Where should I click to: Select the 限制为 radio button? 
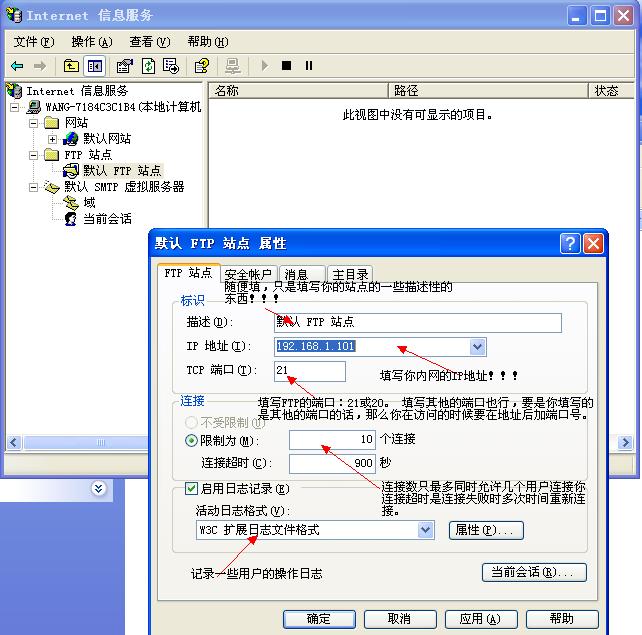point(191,441)
